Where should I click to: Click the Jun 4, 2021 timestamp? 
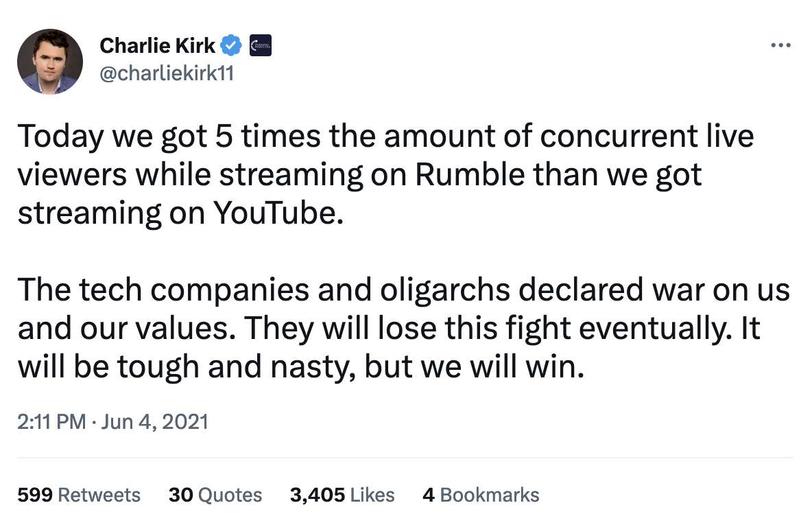tap(154, 421)
